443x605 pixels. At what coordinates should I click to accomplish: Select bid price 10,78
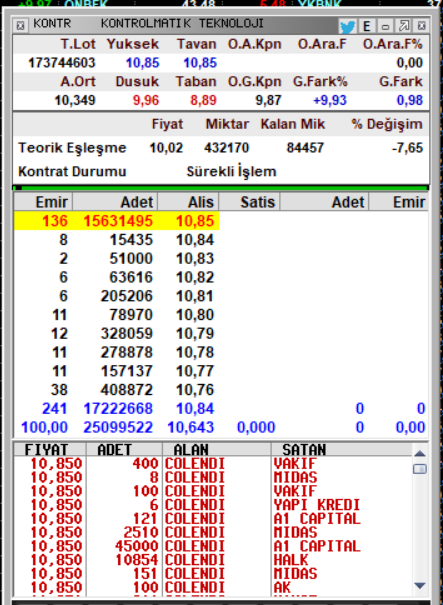coord(195,352)
